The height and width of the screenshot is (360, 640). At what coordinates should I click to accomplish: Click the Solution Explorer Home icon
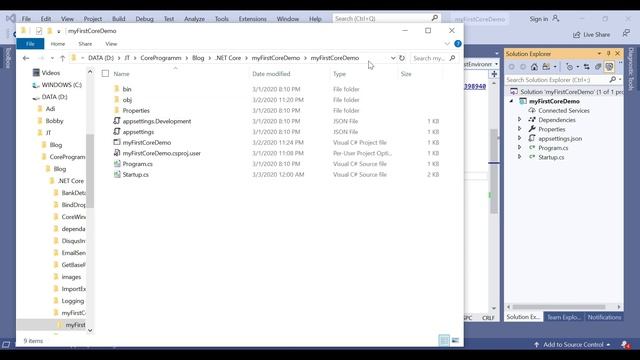534,67
